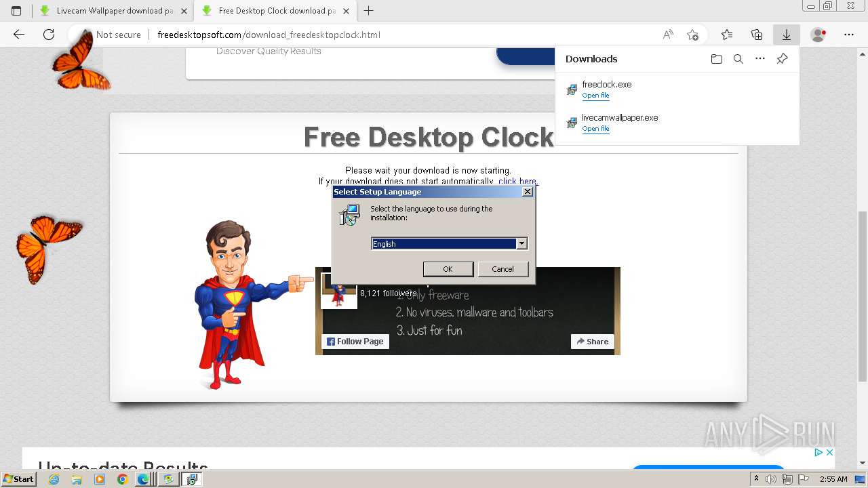Viewport: 868px width, 488px height.
Task: Launch Internet Explorer from taskbar
Action: pos(54,479)
